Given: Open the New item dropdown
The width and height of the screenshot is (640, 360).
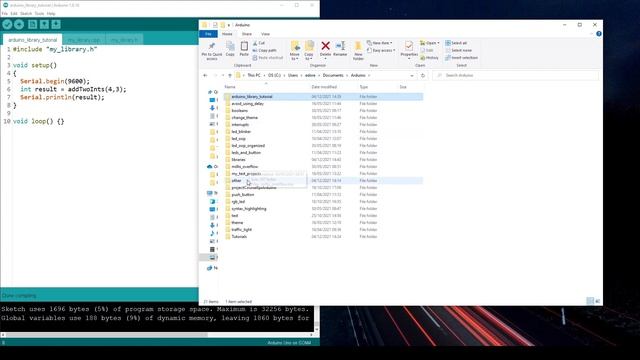Looking at the screenshot, I should coord(380,43).
